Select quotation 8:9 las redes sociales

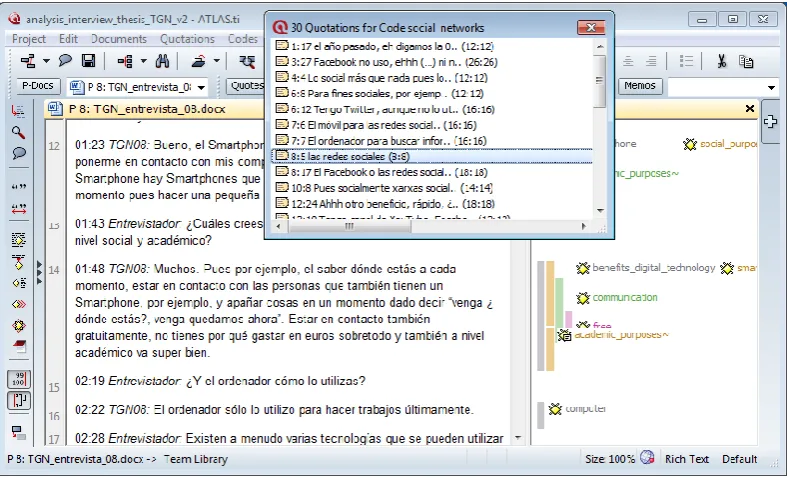tap(432, 157)
